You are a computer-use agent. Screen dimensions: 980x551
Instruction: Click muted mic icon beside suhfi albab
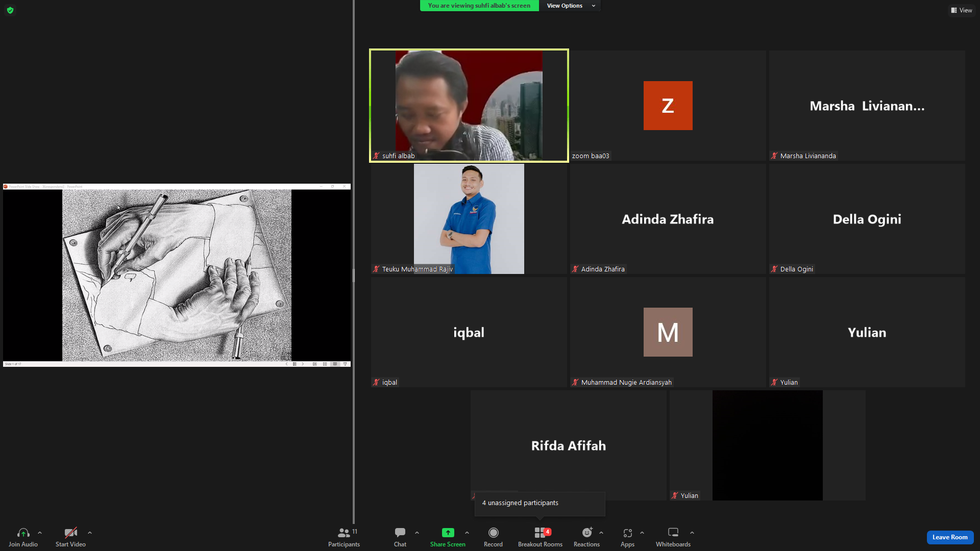tap(376, 156)
